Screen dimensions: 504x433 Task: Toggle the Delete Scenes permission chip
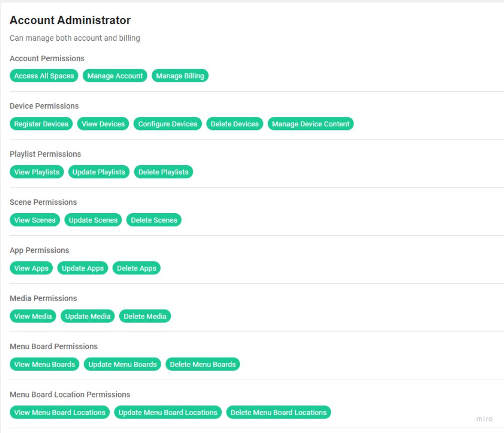[154, 220]
